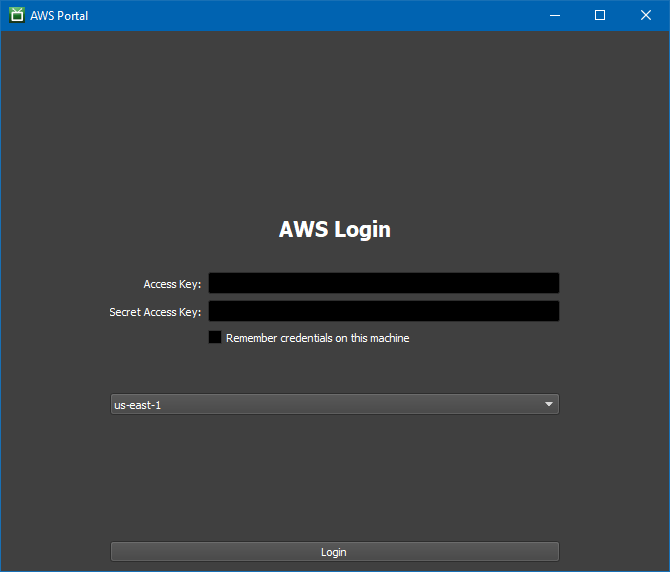Maximize the AWS Portal window
Viewport: 670px width, 572px height.
point(600,15)
